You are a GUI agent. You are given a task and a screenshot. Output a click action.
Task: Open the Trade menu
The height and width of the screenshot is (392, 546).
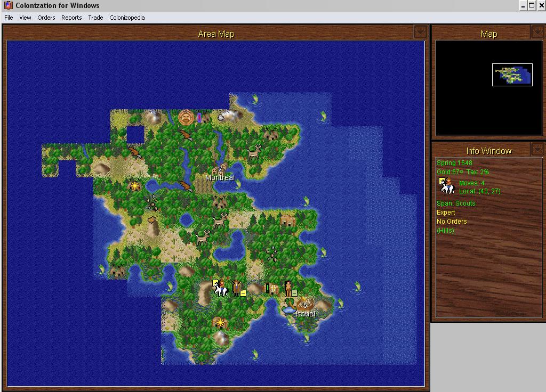pyautogui.click(x=95, y=18)
